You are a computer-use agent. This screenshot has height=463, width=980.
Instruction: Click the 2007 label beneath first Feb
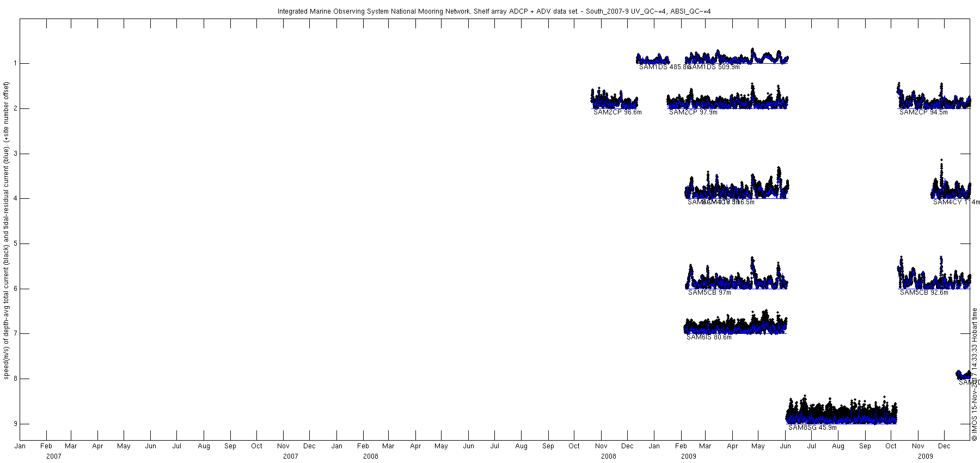(x=54, y=456)
